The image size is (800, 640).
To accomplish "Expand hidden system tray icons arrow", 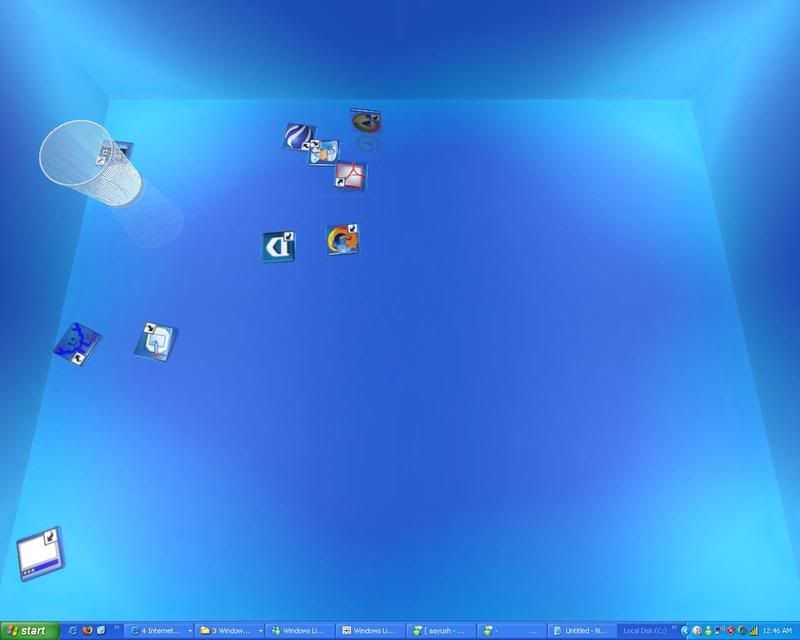I will [685, 631].
